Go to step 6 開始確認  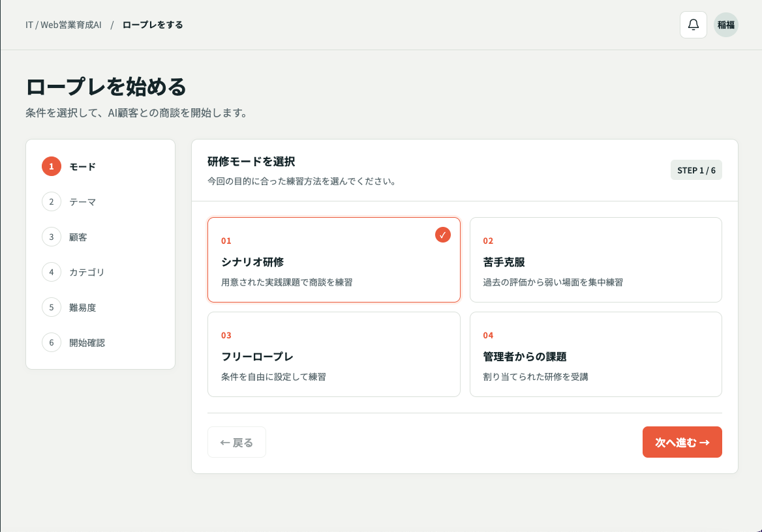point(73,342)
